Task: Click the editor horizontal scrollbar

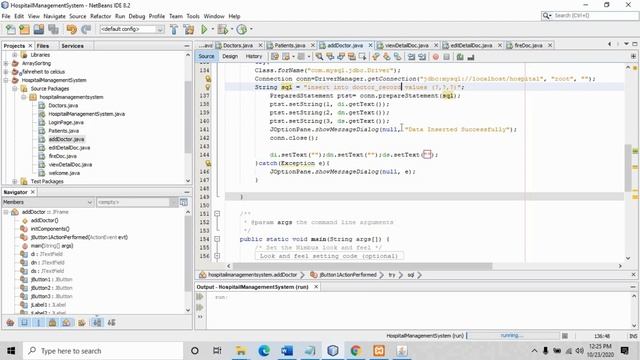Action: point(362,266)
